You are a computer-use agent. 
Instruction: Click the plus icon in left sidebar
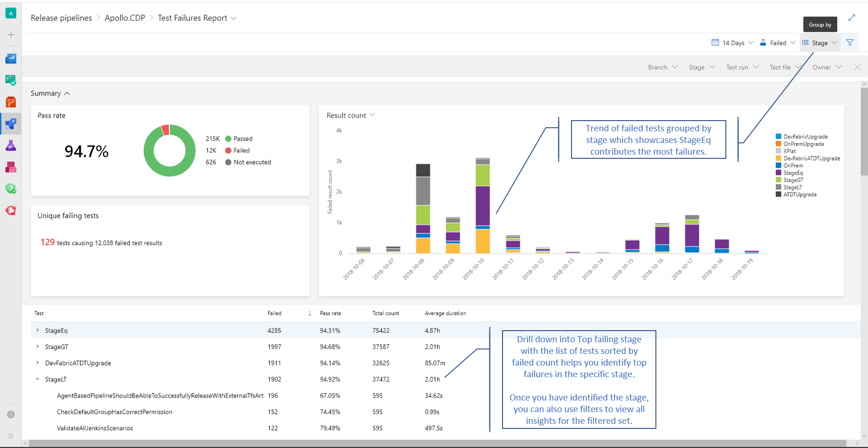(11, 35)
